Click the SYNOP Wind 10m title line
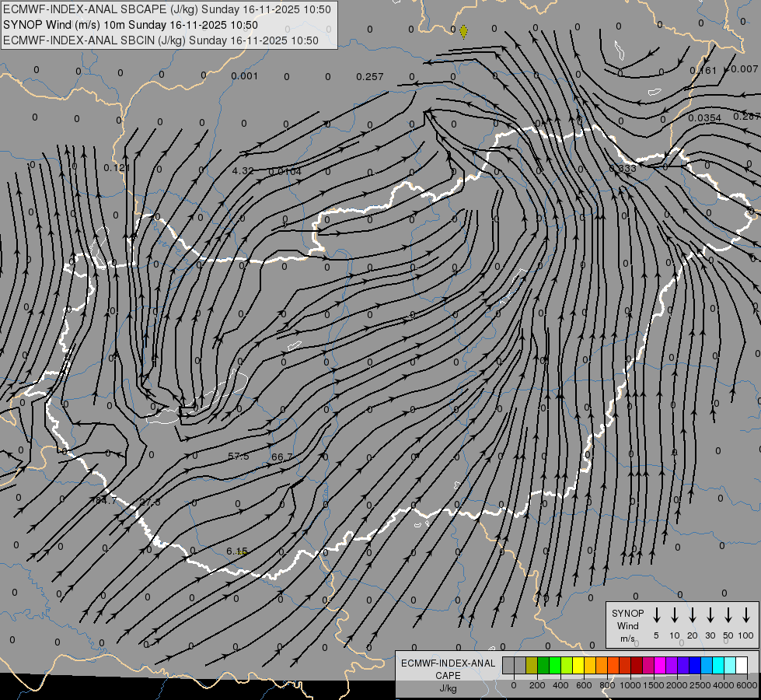Viewport: 761px width, 700px height. click(131, 25)
